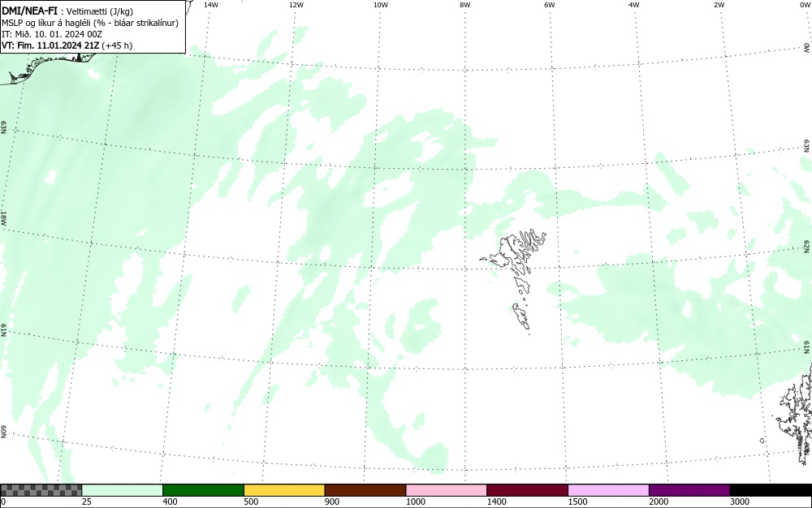Click the yellow 500–900 legend swatch
Image resolution: width=812 pixels, height=508 pixels.
coord(284,490)
